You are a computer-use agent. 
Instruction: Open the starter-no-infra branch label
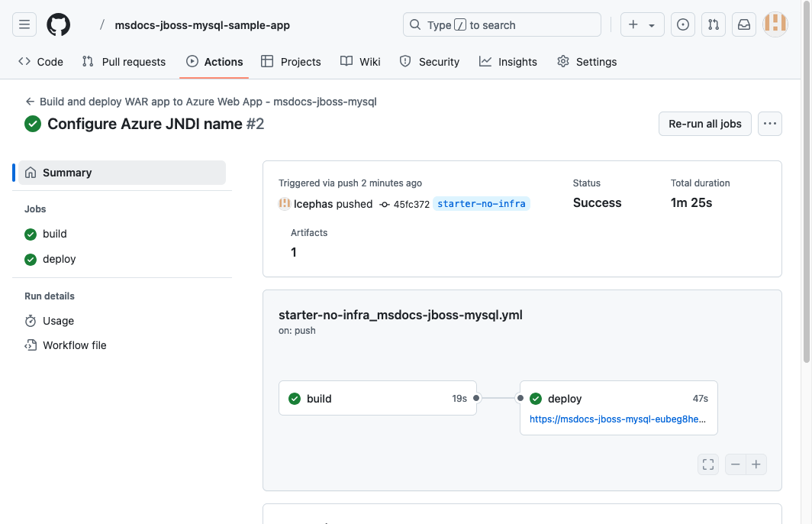(x=482, y=204)
